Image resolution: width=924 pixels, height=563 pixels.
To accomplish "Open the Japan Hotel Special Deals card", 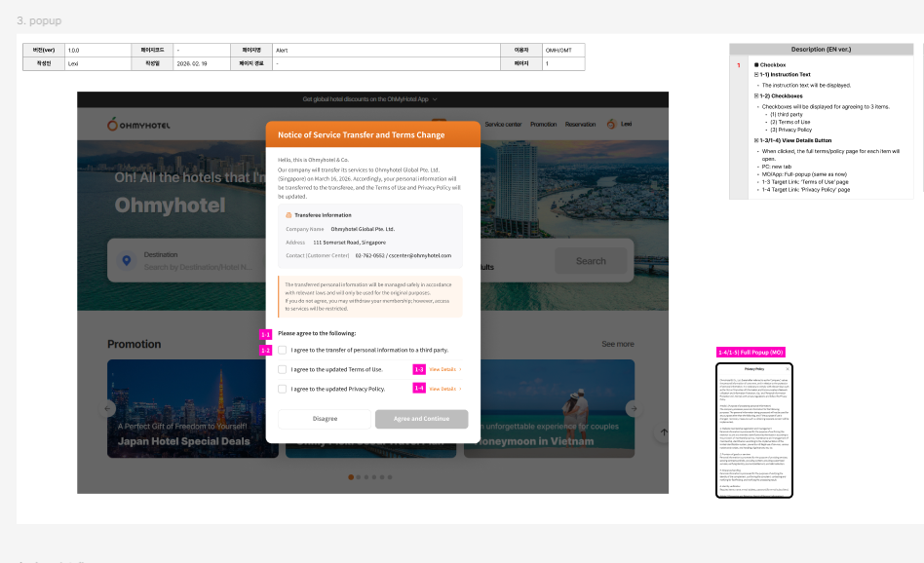I will [x=193, y=409].
